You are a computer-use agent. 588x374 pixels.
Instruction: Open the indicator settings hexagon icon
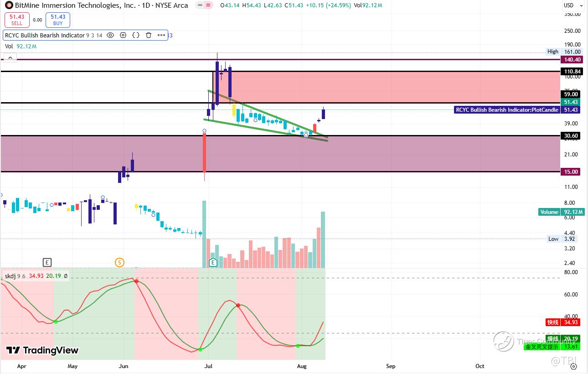click(123, 35)
